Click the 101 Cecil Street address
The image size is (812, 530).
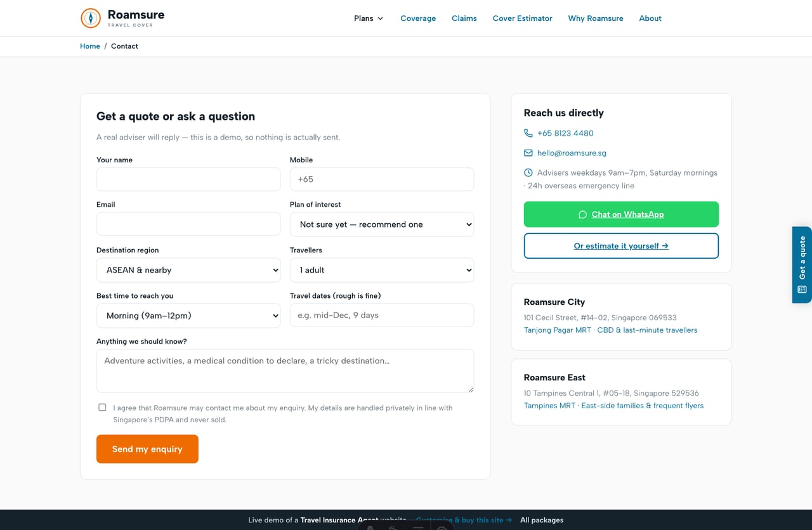coord(600,318)
